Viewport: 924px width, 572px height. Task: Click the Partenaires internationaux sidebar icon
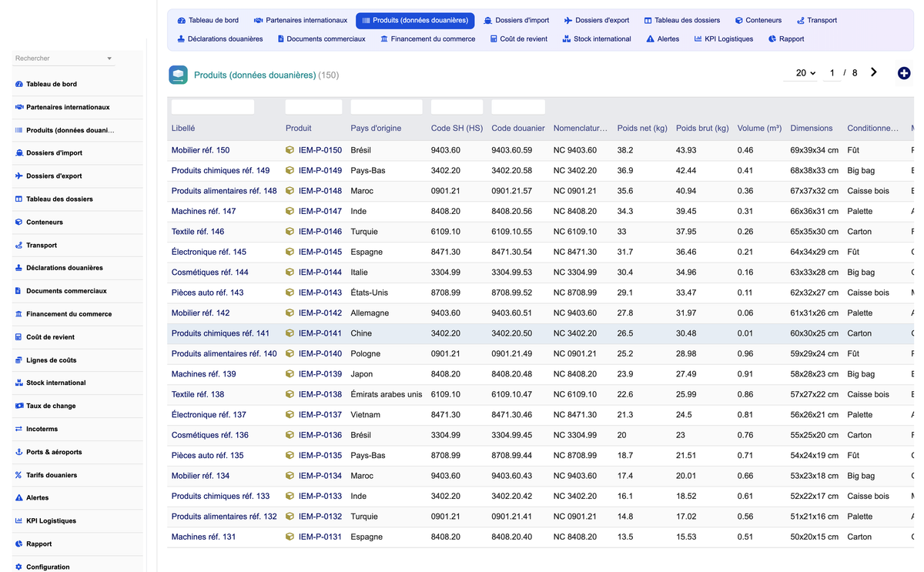coord(19,107)
